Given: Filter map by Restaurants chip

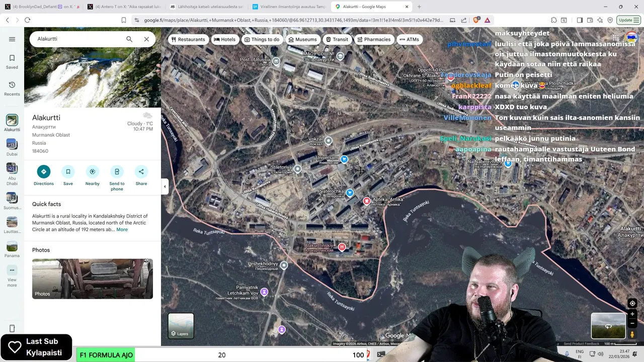Looking at the screenshot, I should pos(189,39).
